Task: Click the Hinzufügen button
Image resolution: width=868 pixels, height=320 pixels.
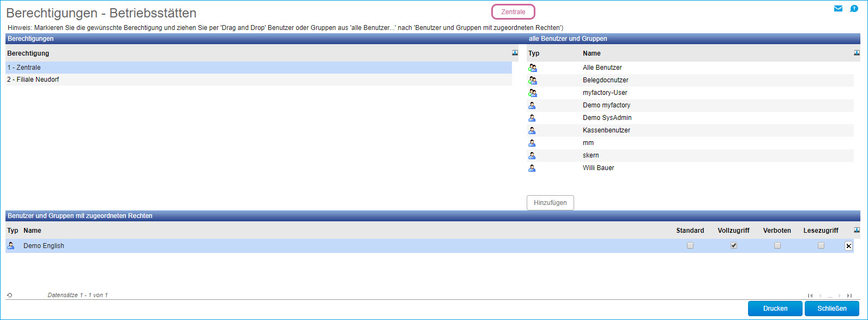Action: [x=550, y=203]
